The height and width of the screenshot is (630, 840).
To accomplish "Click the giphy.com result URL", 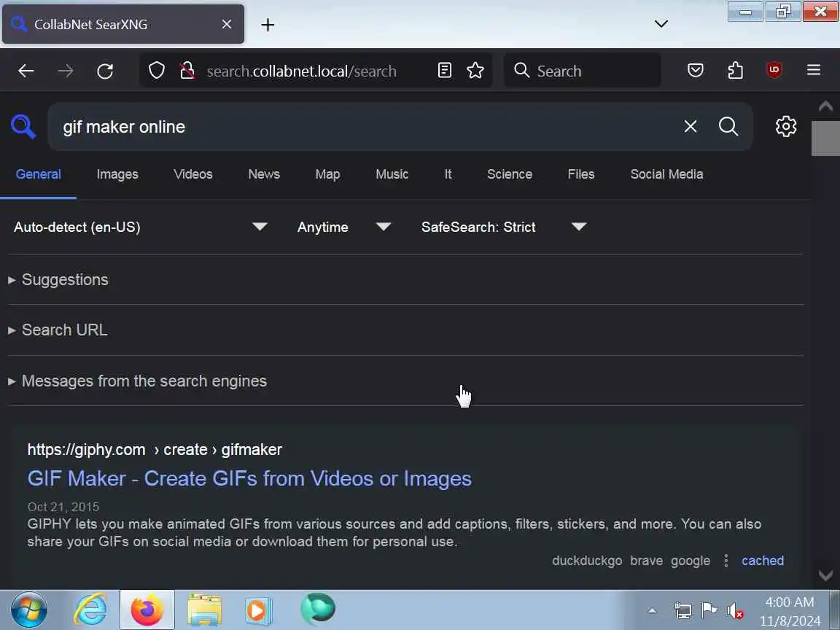I will [155, 449].
